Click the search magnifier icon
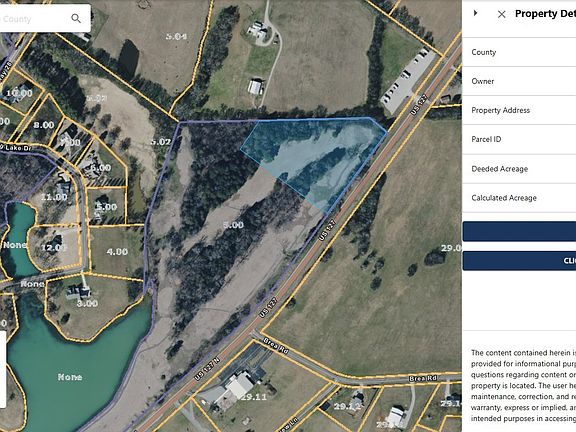This screenshot has height=432, width=576. [x=76, y=18]
